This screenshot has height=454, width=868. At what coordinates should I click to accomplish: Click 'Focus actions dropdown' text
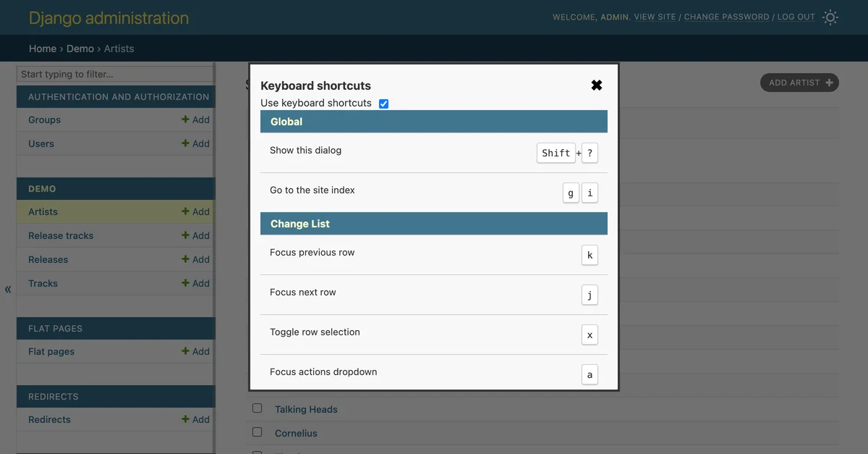(x=323, y=371)
